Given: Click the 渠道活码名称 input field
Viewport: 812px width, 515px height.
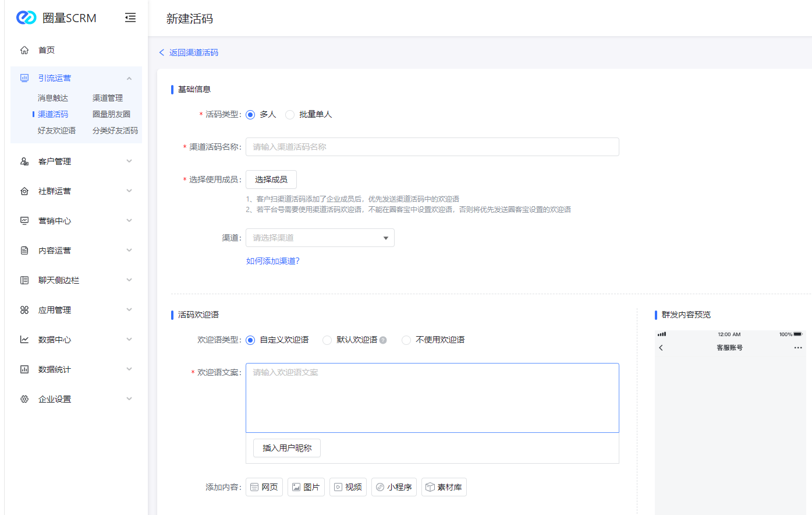Looking at the screenshot, I should point(432,147).
